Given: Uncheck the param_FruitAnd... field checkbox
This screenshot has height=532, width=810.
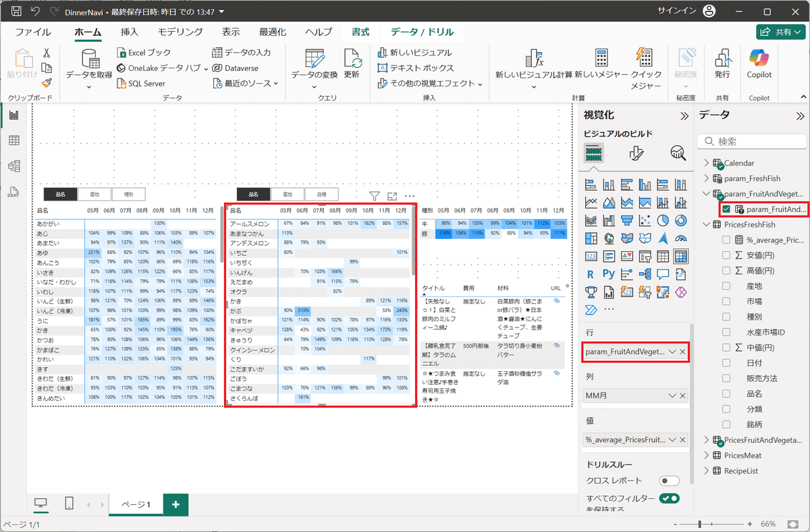Looking at the screenshot, I should pos(726,209).
